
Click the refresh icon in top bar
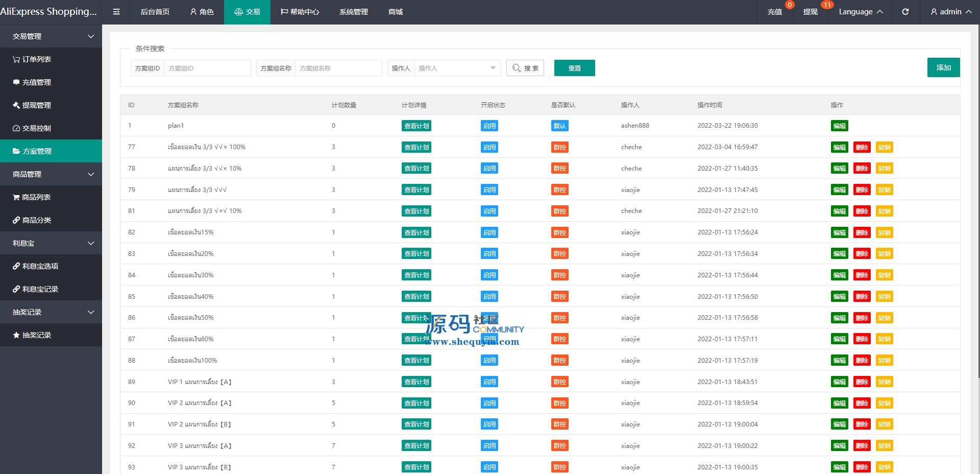(x=905, y=12)
